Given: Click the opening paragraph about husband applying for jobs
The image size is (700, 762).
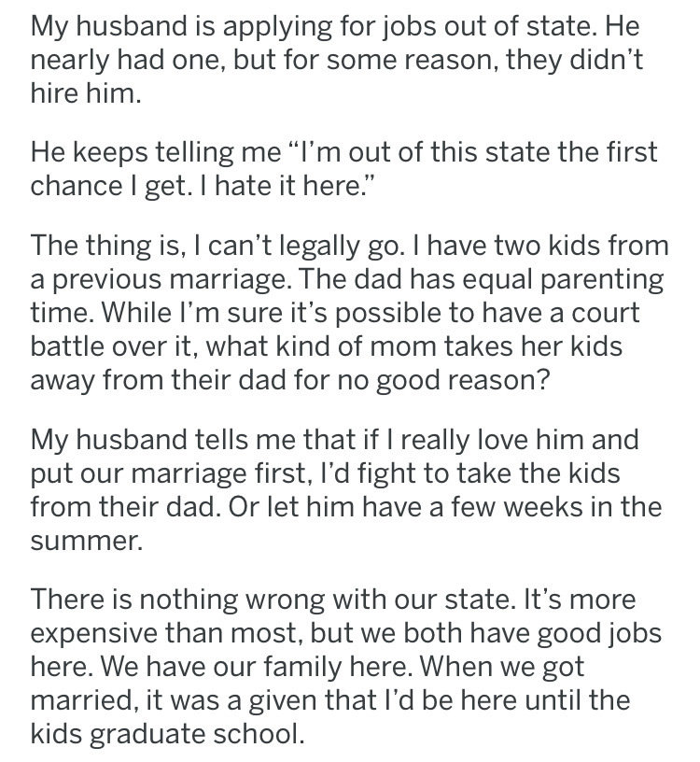Looking at the screenshot, I should coord(336,59).
